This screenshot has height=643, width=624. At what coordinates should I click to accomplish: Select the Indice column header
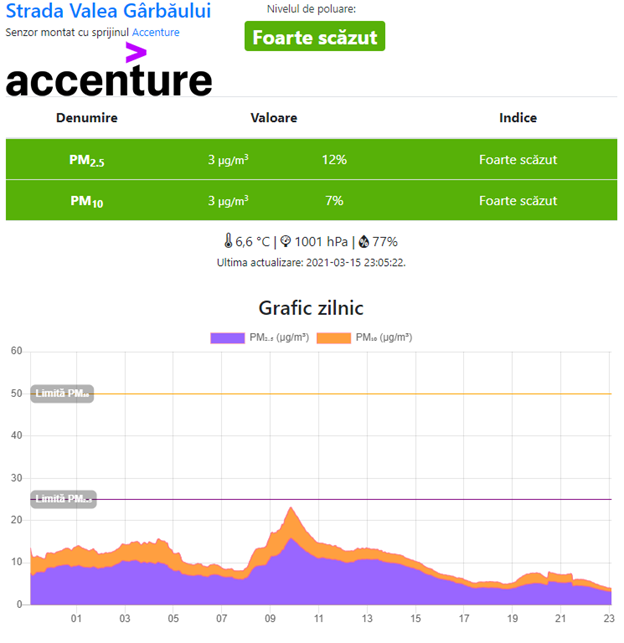click(518, 118)
